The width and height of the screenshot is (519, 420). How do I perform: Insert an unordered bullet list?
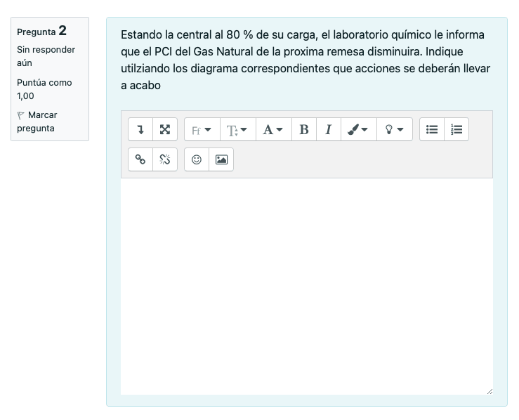point(432,129)
